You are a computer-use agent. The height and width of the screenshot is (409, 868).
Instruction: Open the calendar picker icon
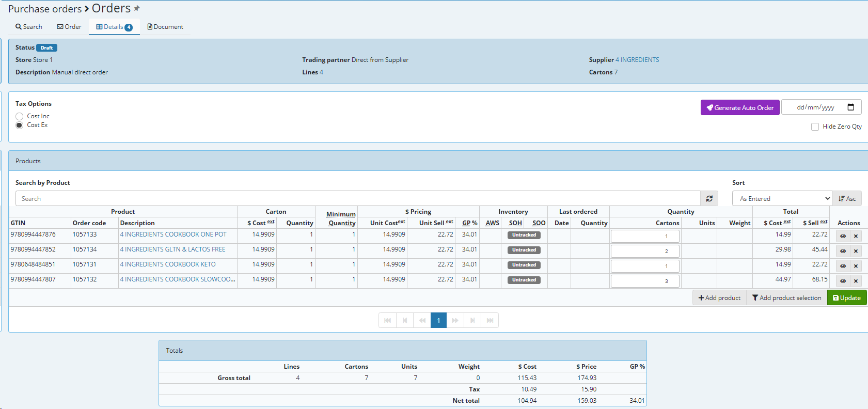click(851, 107)
